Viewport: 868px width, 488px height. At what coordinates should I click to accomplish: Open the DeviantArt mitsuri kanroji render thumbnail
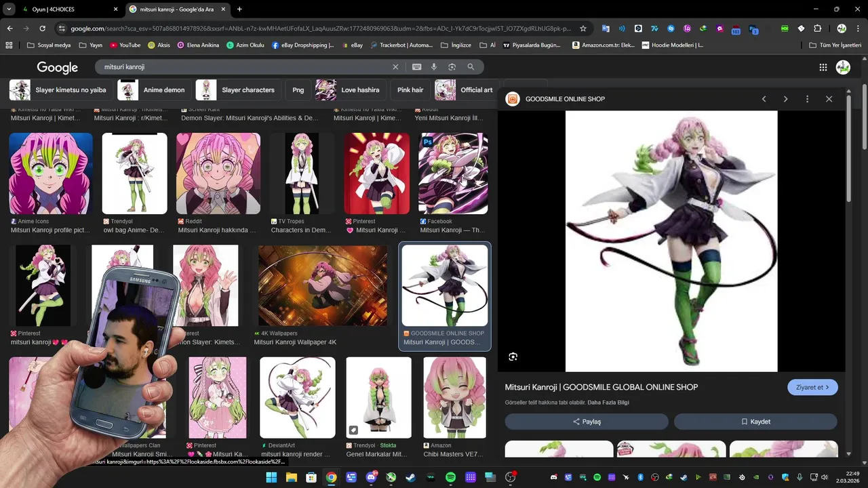click(297, 397)
